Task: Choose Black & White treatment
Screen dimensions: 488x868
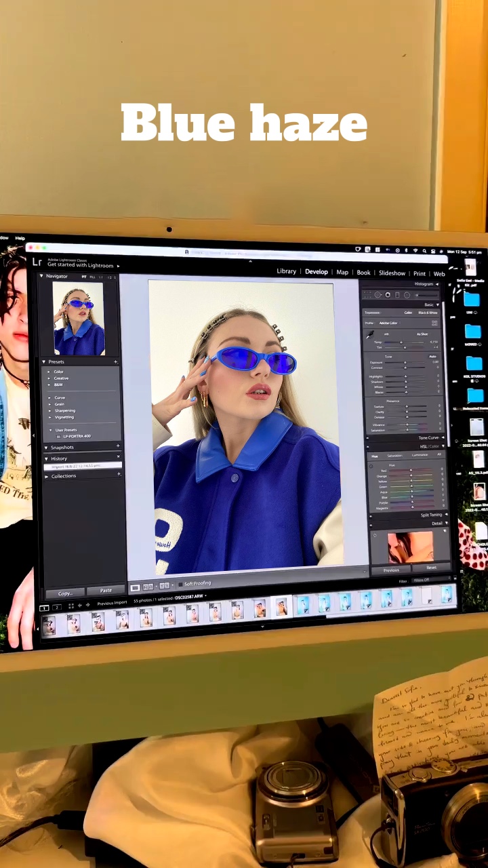Action: [428, 313]
